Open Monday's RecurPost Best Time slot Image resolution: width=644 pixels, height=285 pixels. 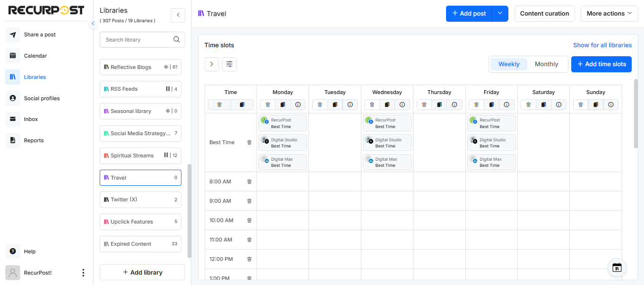pyautogui.click(x=283, y=123)
